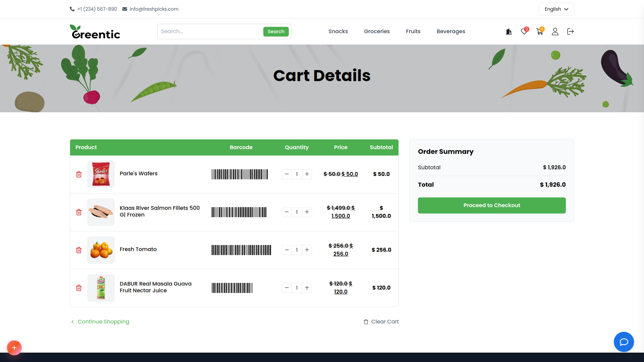The height and width of the screenshot is (362, 644).
Task: Click Clear Cart
Action: point(381,322)
